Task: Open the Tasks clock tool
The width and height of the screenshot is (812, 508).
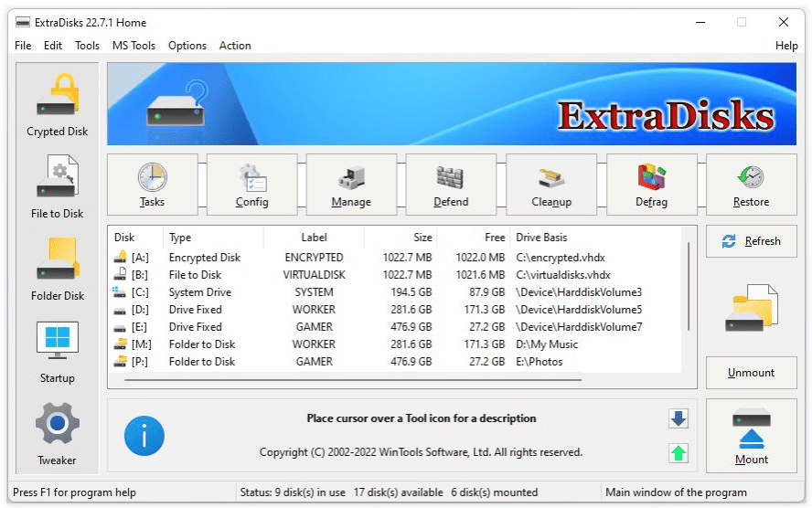Action: (152, 185)
